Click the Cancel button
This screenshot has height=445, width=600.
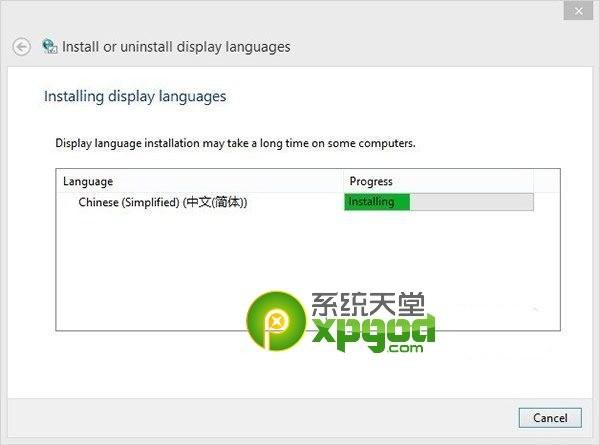(550, 418)
